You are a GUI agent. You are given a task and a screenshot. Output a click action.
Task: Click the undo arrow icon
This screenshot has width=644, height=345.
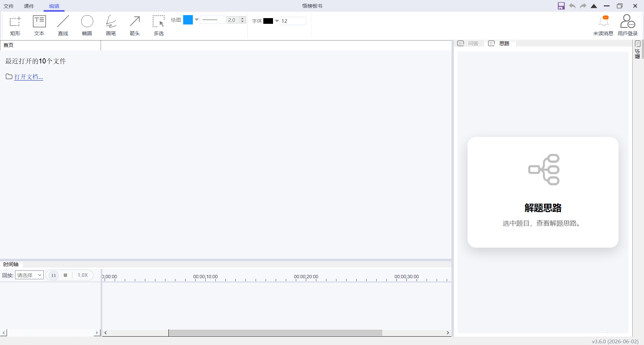coord(573,6)
